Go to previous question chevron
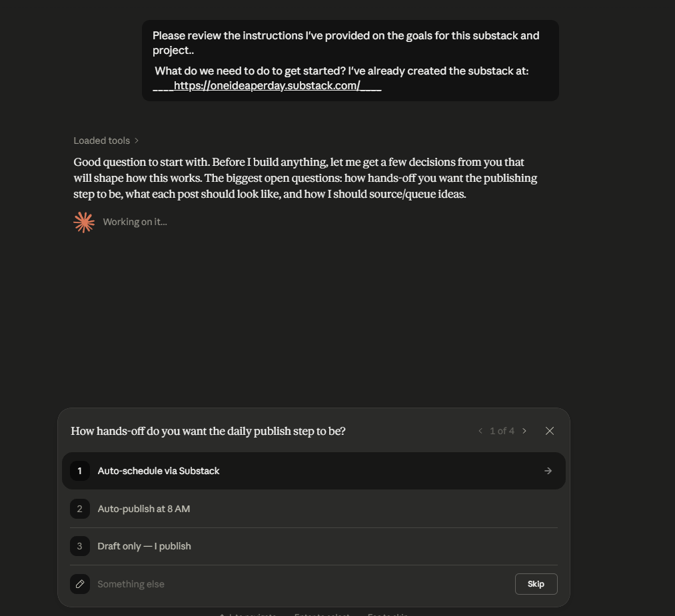 tap(480, 431)
